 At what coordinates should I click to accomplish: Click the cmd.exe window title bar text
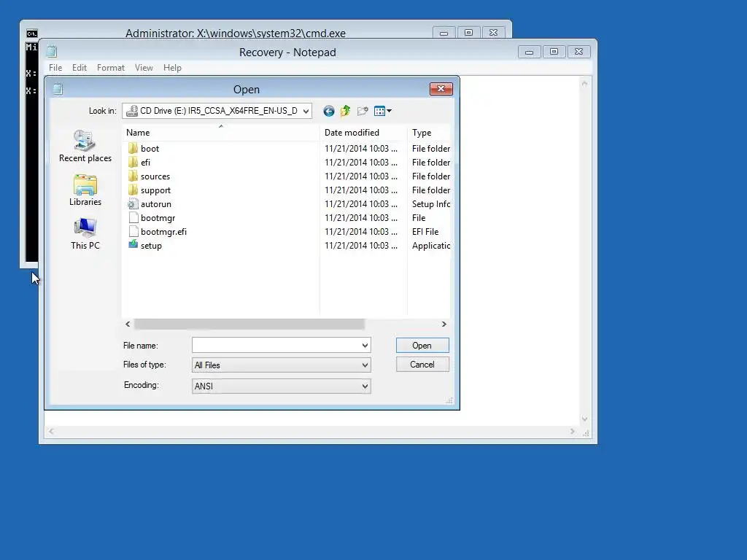coord(236,34)
